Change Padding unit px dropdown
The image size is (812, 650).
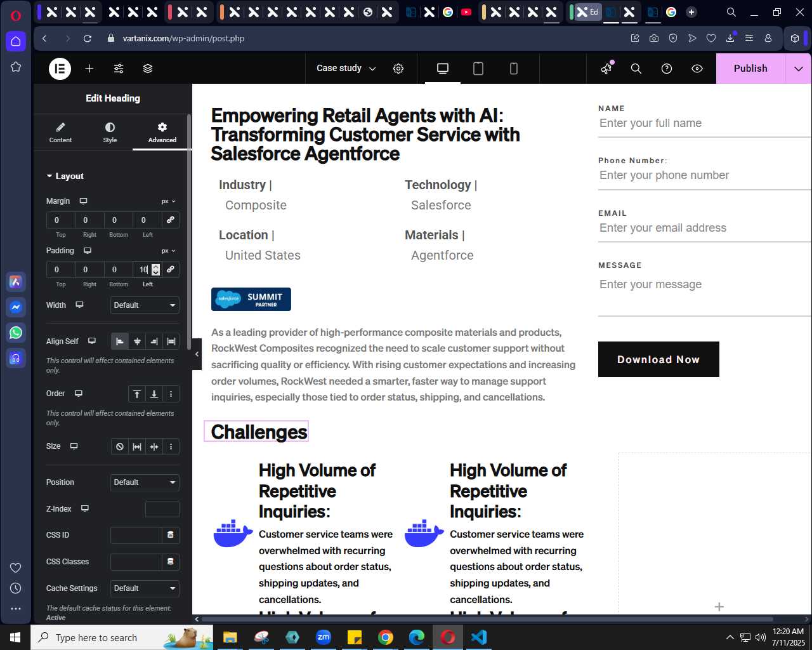(168, 251)
